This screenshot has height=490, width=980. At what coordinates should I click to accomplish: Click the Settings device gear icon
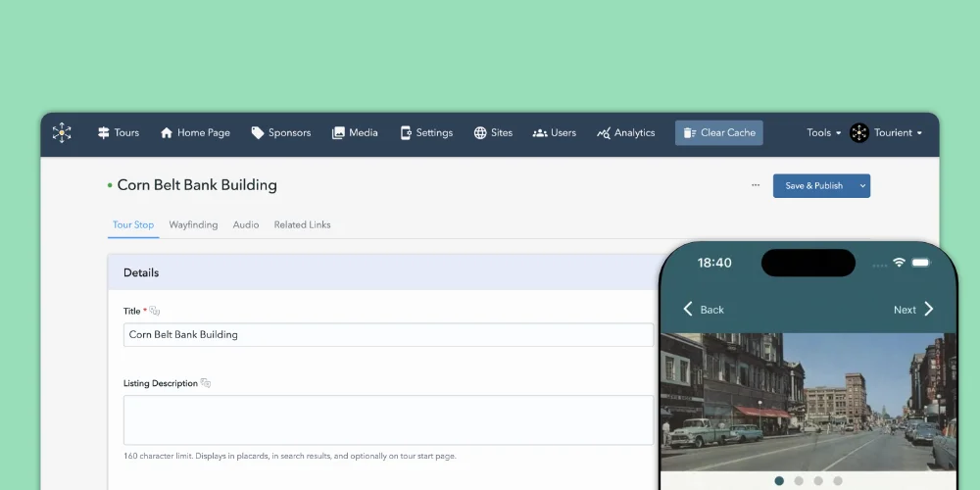tap(406, 132)
